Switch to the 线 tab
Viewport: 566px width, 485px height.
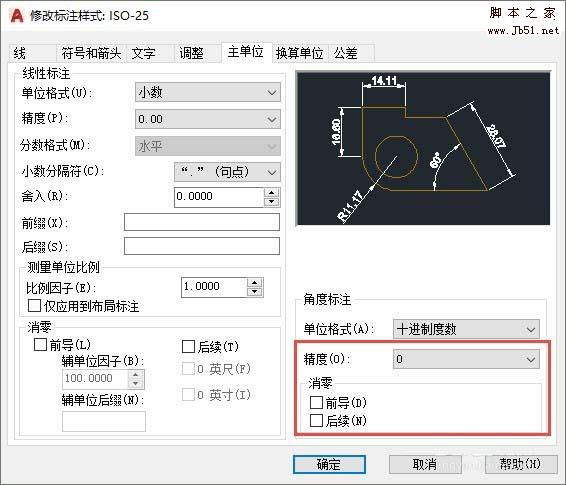click(32, 53)
